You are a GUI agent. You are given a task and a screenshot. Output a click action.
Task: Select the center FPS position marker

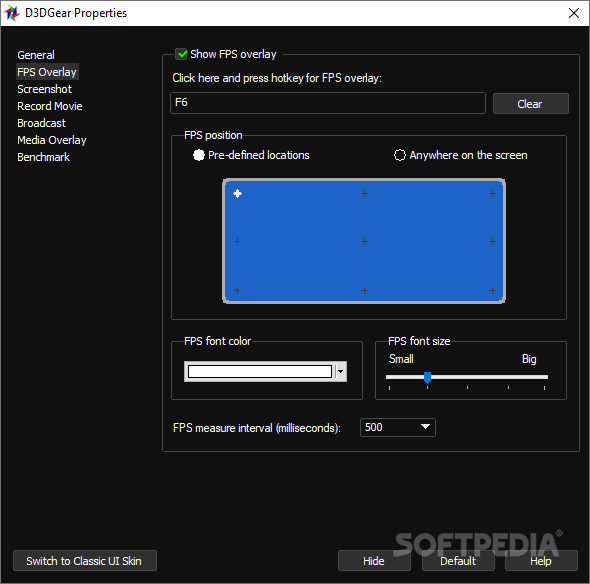(364, 242)
